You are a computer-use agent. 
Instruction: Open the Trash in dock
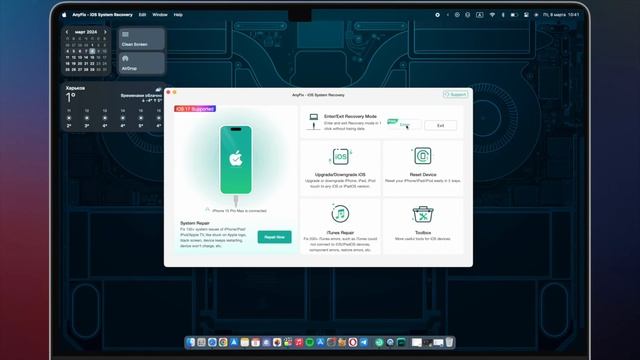pos(449,342)
